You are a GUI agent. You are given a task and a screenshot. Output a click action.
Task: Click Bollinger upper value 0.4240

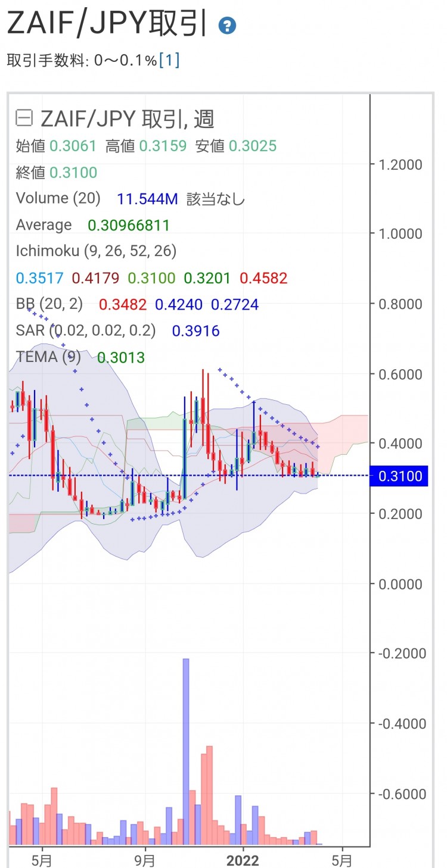coord(179,305)
